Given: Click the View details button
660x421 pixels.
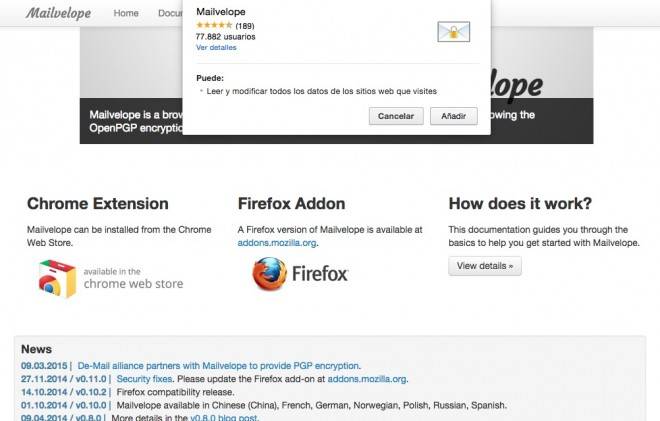Looking at the screenshot, I should point(485,266).
